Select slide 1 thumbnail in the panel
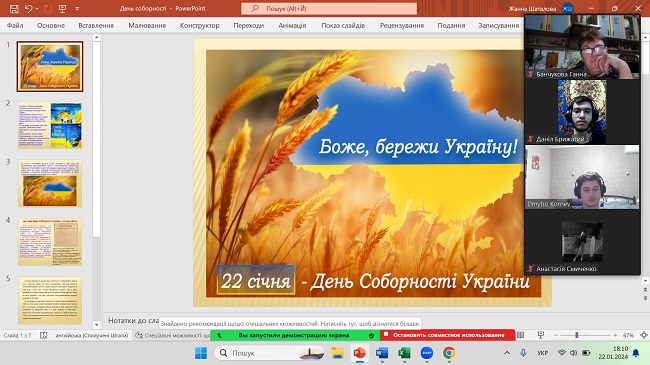This screenshot has height=365, width=650. point(50,66)
